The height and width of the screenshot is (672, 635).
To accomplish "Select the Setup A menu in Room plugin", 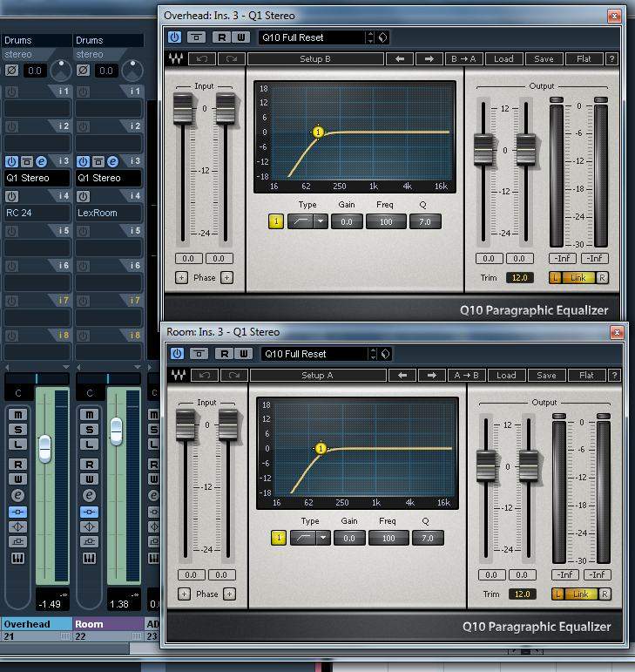I will 317,376.
